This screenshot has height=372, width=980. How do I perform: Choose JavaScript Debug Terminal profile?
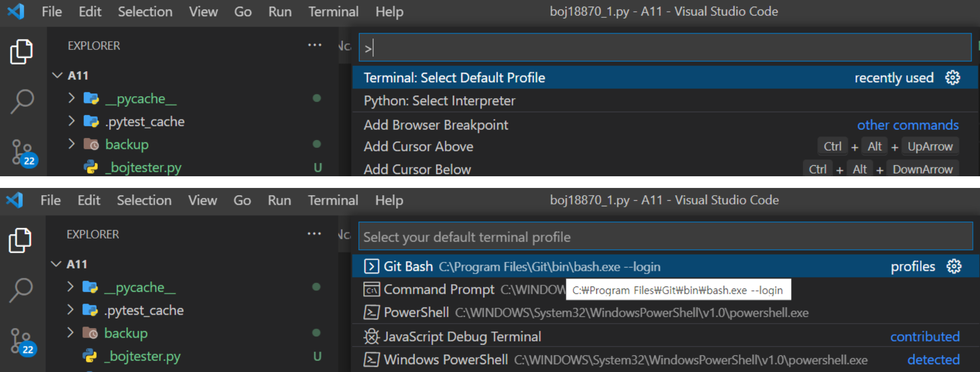pos(665,336)
